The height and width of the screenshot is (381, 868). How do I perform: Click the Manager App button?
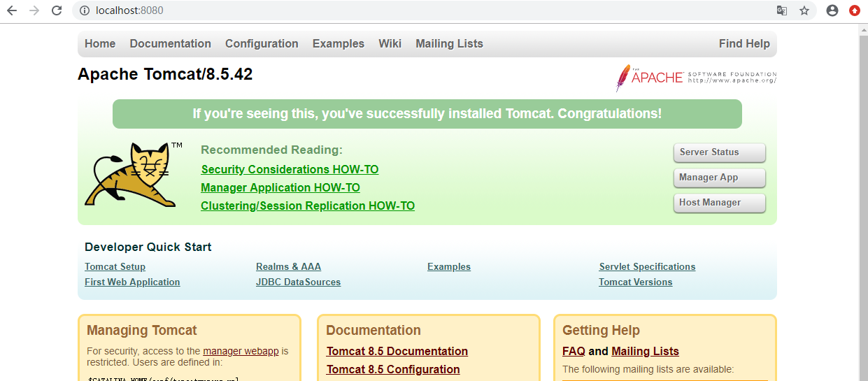[x=720, y=178]
